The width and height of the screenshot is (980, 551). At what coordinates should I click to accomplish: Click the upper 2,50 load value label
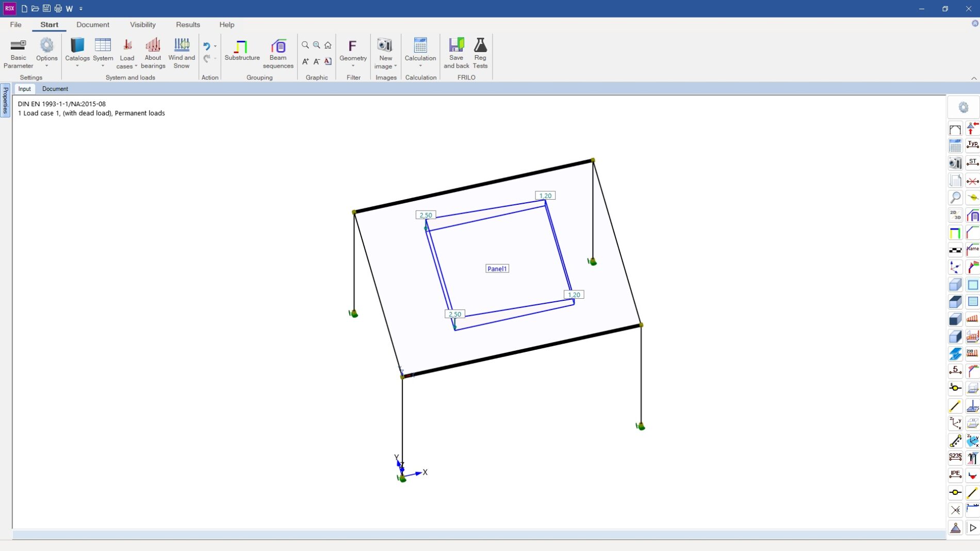[x=426, y=215]
